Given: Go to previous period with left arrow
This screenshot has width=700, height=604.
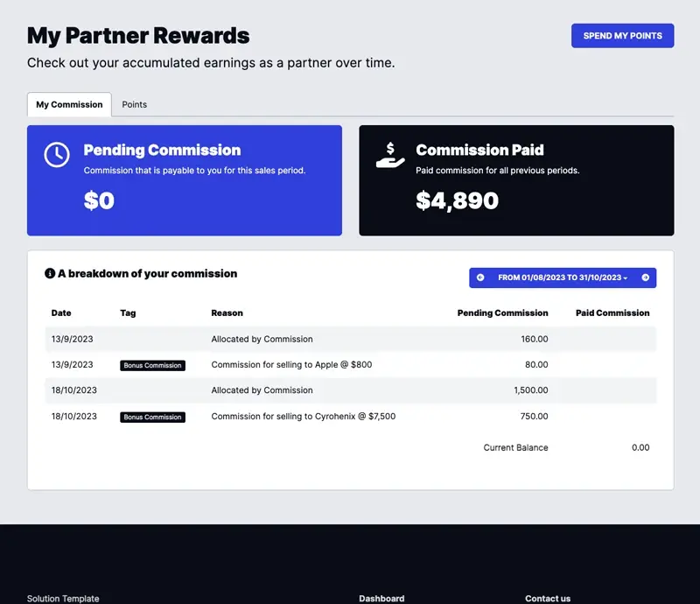Looking at the screenshot, I should (x=480, y=277).
